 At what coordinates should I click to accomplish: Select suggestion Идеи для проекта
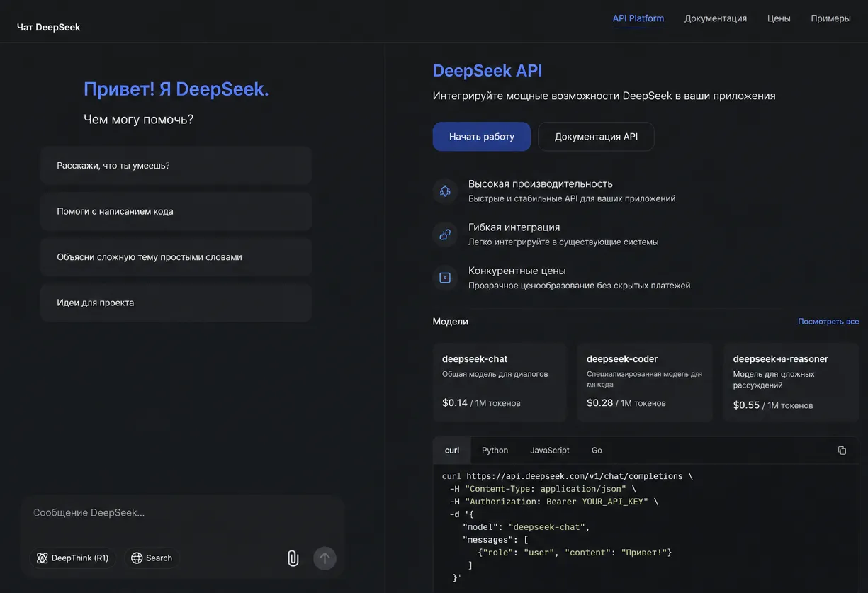[x=176, y=303]
